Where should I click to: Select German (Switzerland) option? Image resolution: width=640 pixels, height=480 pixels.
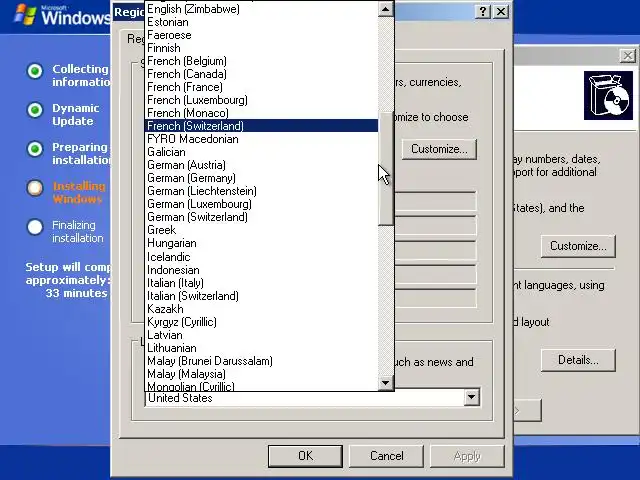[x=261, y=217]
